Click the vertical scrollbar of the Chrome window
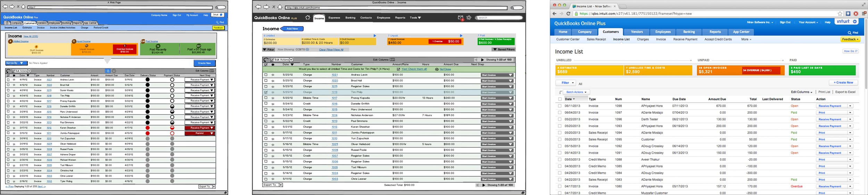Viewport: 868px width, 195px height. [x=866, y=54]
